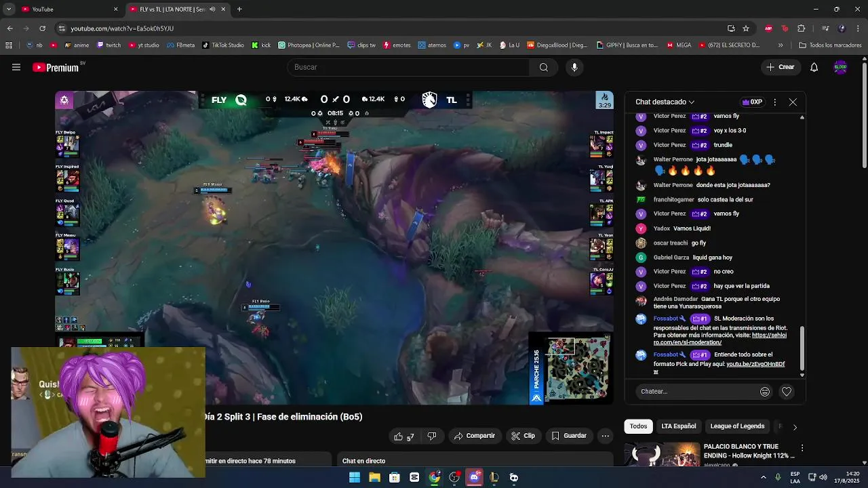Open the yt studio bookmark
The image size is (868, 488).
point(143,45)
